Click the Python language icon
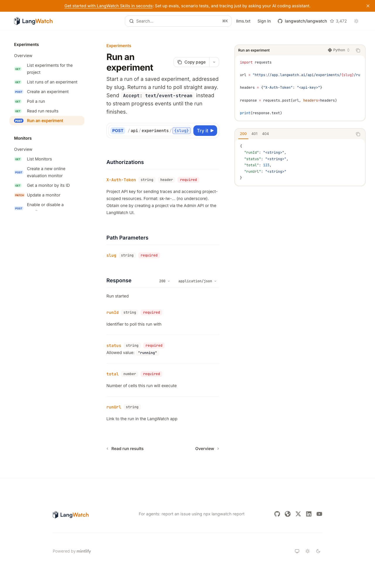 pyautogui.click(x=330, y=50)
